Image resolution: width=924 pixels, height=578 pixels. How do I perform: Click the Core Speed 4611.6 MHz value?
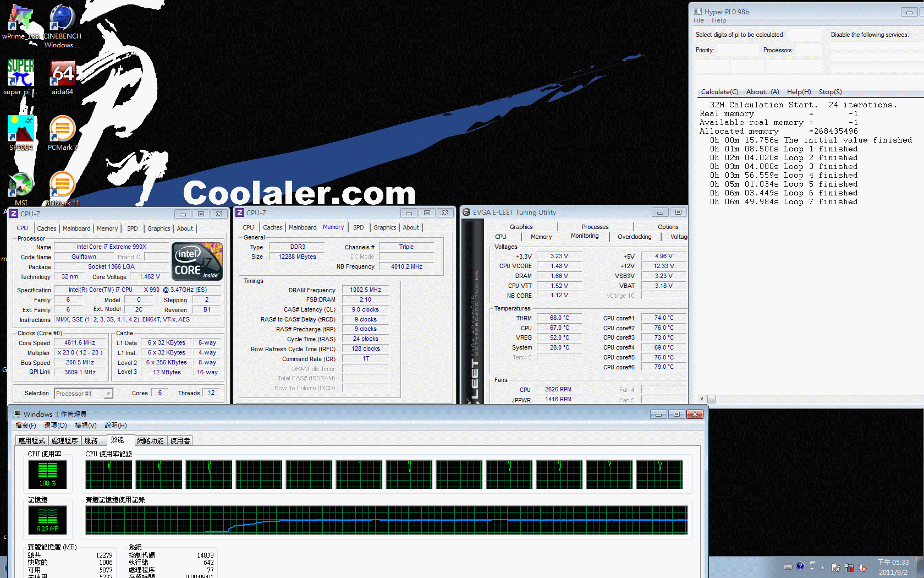click(80, 343)
